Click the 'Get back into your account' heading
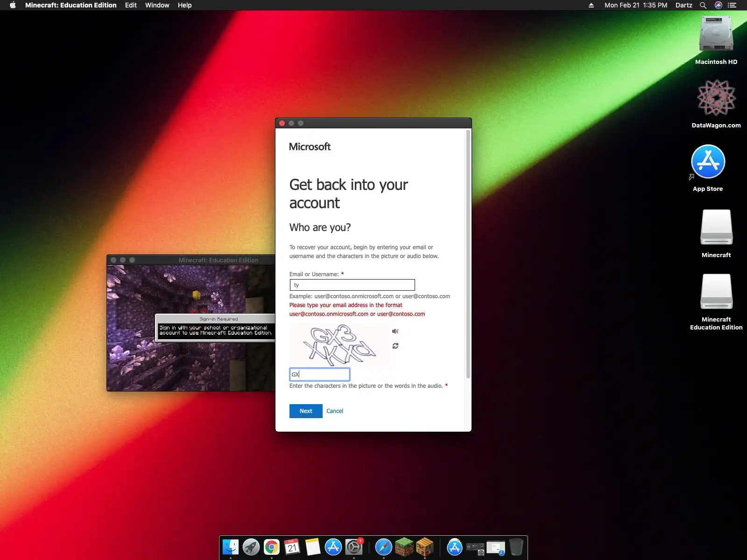 coord(349,194)
